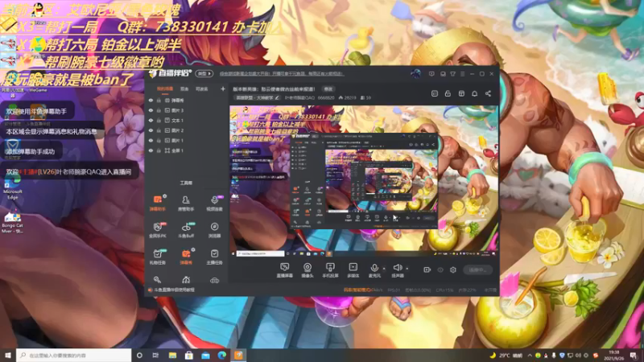Image resolution: width=644 pixels, height=362 pixels.
Task: Hide the 图片 3 layer
Action: coord(151,110)
